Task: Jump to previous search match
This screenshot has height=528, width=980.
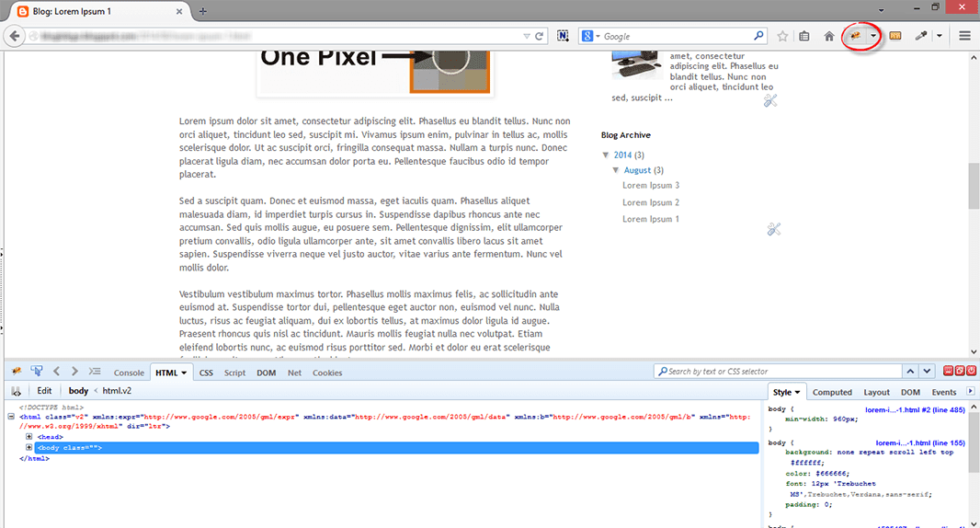Action: pyautogui.click(x=911, y=372)
